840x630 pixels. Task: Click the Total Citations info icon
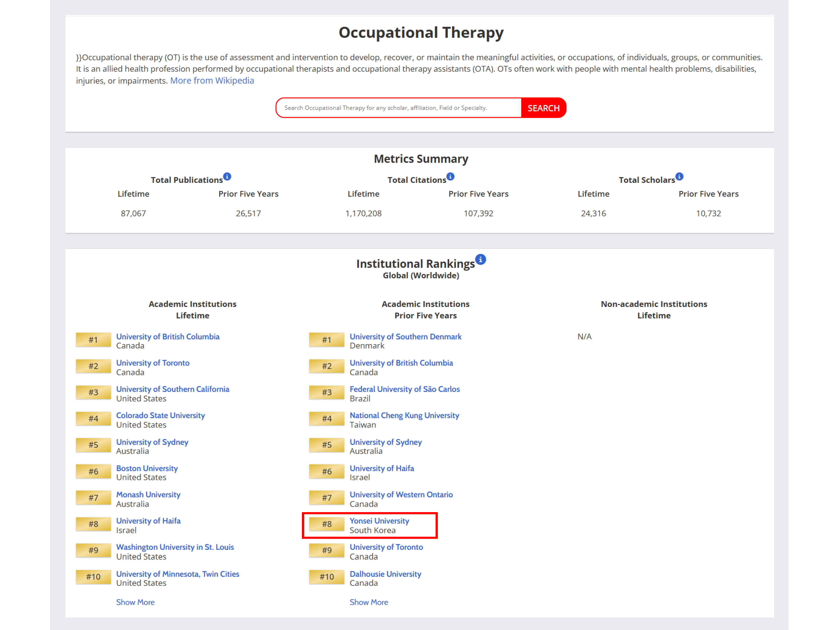(x=450, y=177)
